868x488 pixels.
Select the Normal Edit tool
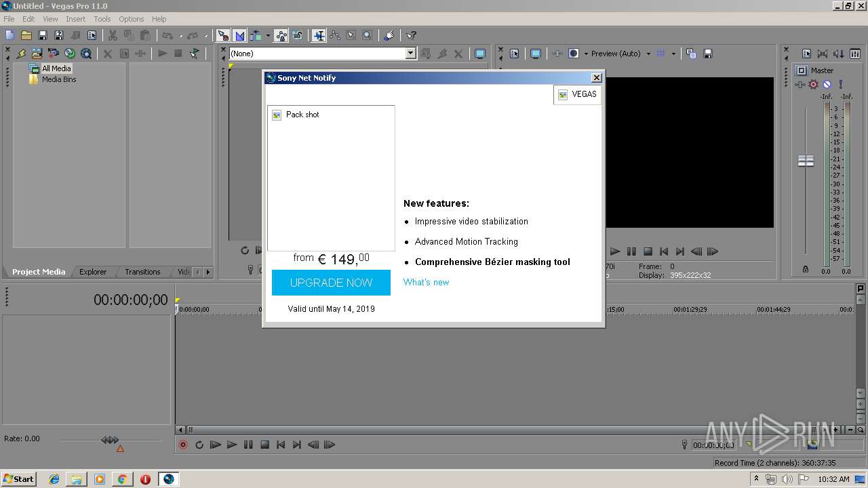coord(319,35)
